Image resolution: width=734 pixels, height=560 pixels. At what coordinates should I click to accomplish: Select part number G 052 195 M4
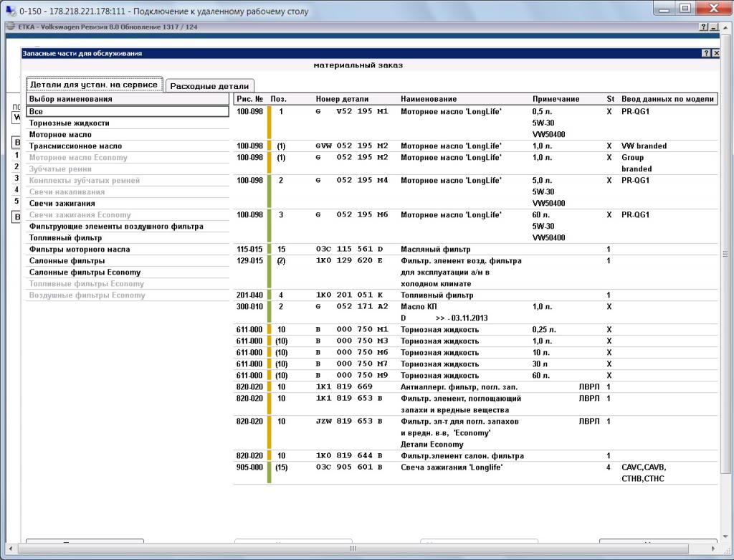(x=351, y=180)
